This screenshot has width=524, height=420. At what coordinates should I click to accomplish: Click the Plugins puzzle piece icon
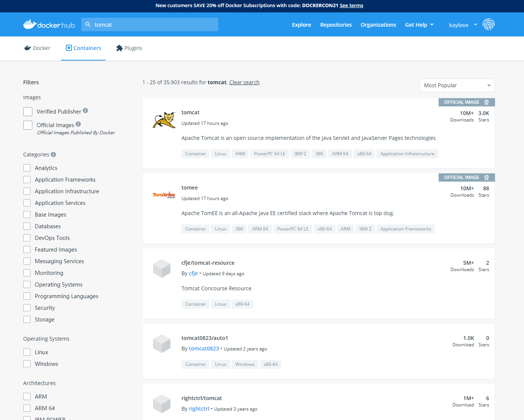120,48
